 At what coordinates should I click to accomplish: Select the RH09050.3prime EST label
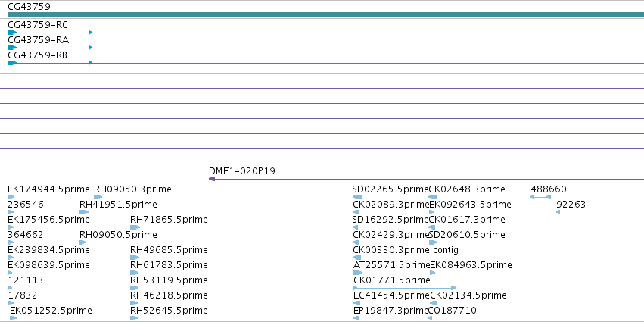(x=132, y=189)
